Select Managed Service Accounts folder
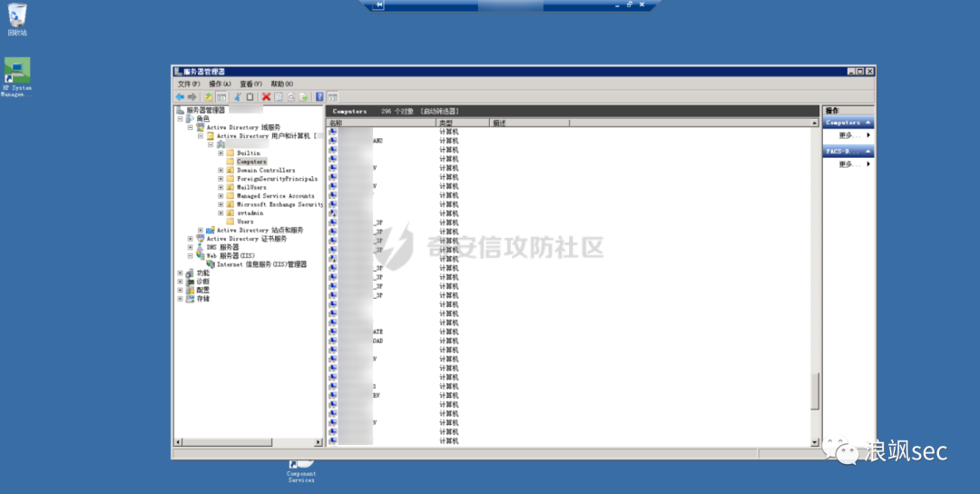 [275, 196]
